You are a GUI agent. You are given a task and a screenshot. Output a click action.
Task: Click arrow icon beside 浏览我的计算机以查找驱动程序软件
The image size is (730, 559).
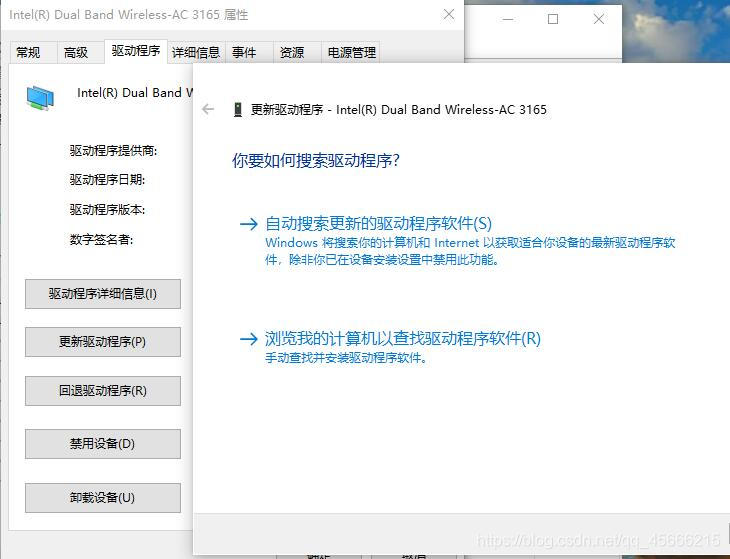249,338
